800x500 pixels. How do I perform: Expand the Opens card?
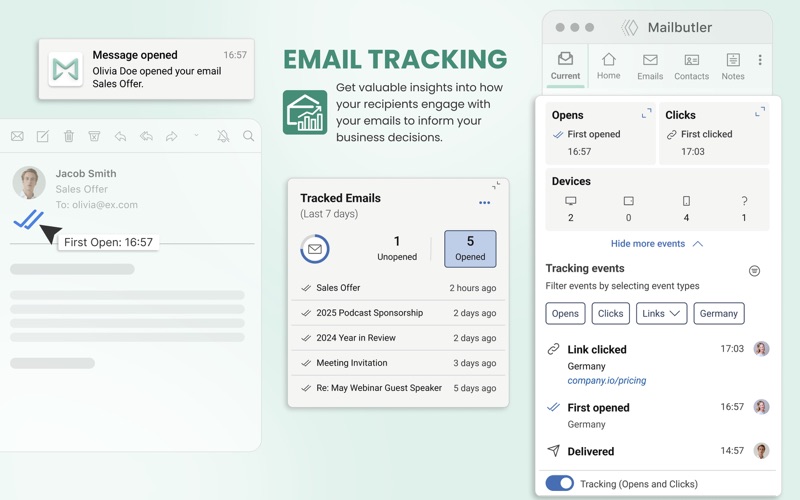click(646, 113)
